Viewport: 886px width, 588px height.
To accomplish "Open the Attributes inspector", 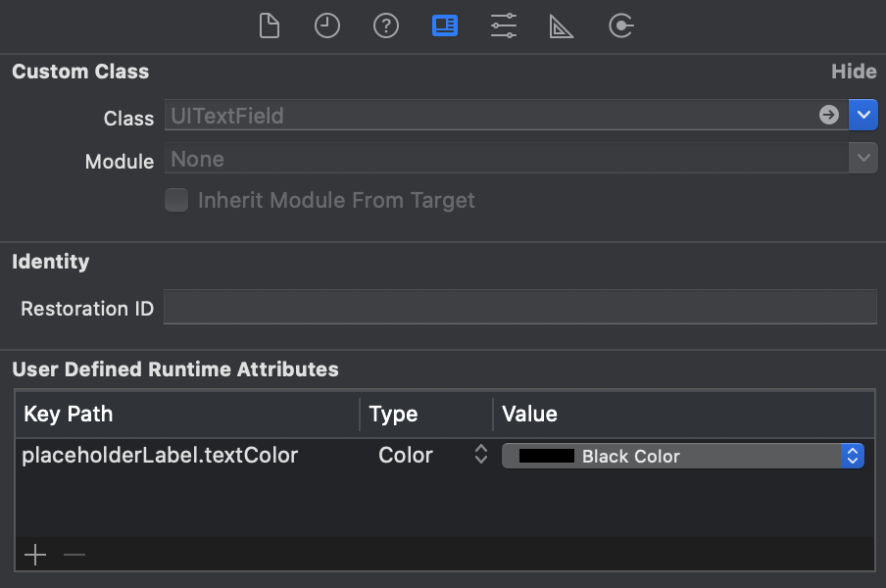I will coord(504,25).
